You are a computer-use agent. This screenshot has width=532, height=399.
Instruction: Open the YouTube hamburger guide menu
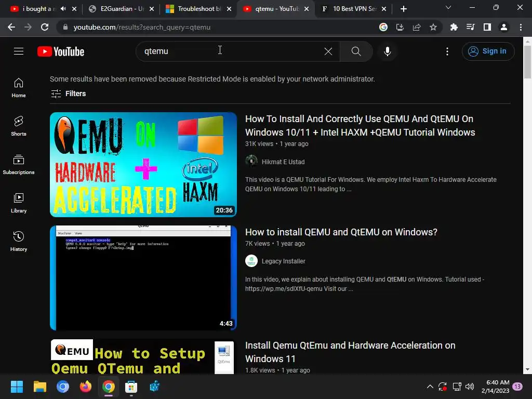[19, 51]
